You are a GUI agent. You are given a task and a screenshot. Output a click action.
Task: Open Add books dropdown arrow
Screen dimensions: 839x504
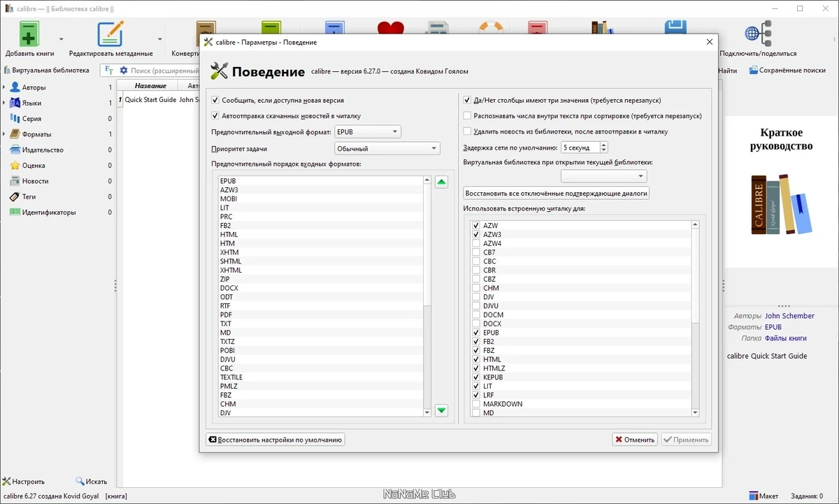(x=61, y=39)
